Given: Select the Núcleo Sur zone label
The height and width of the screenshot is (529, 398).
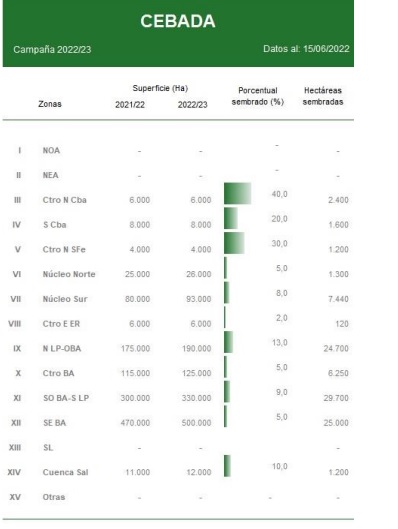Looking at the screenshot, I should pos(65,299).
